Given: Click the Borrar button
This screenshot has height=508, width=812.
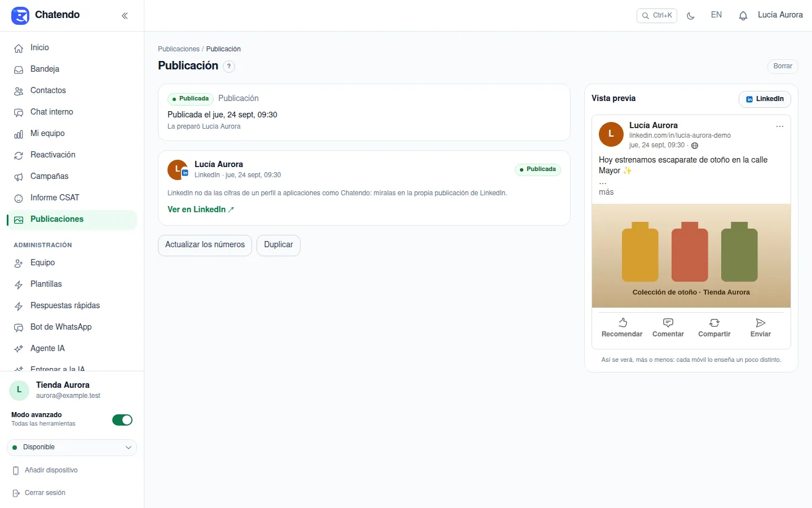Looking at the screenshot, I should coord(783,66).
